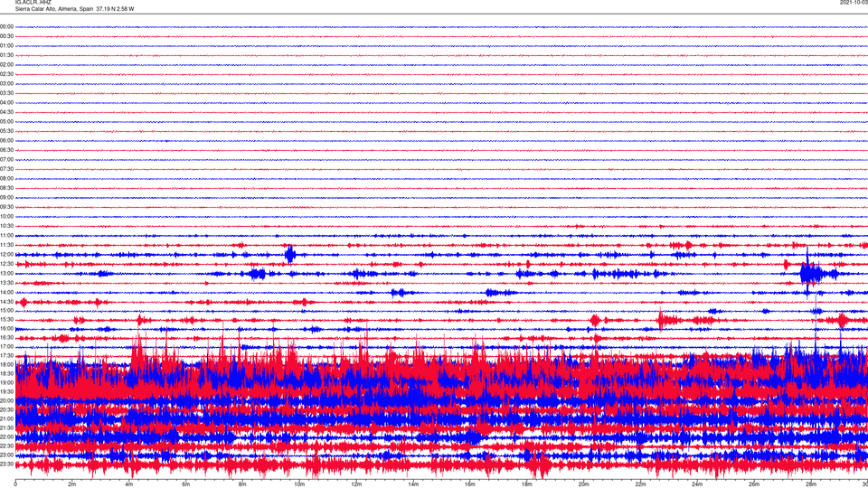Image resolution: width=868 pixels, height=488 pixels.
Task: Click the 14m tick on the minute axis
Action: 413,484
